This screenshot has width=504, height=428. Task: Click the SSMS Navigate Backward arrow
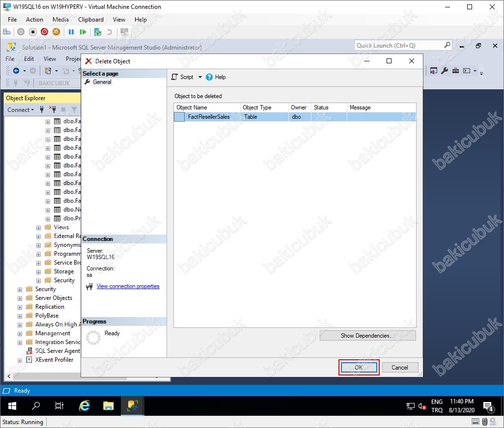[16, 71]
